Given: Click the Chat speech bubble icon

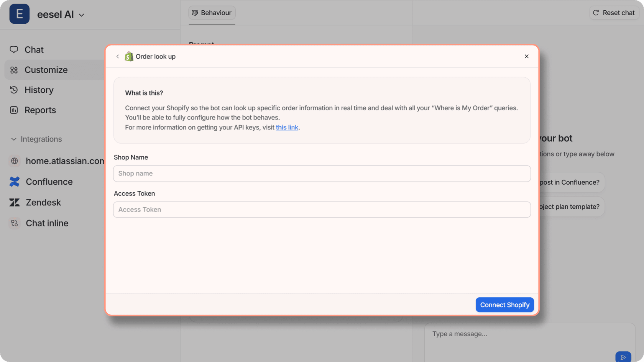Looking at the screenshot, I should click(x=14, y=50).
